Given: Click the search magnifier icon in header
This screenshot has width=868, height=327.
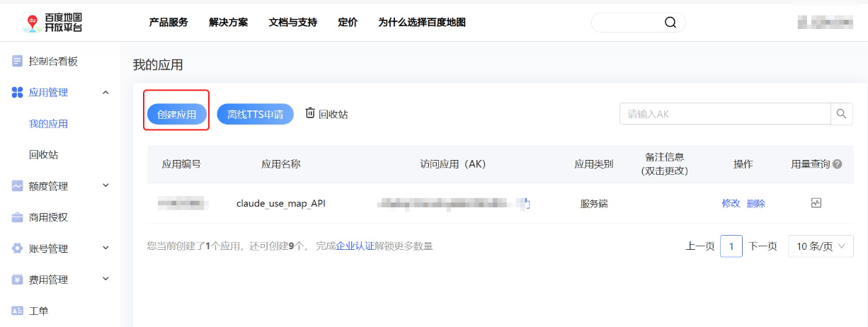Looking at the screenshot, I should 670,22.
